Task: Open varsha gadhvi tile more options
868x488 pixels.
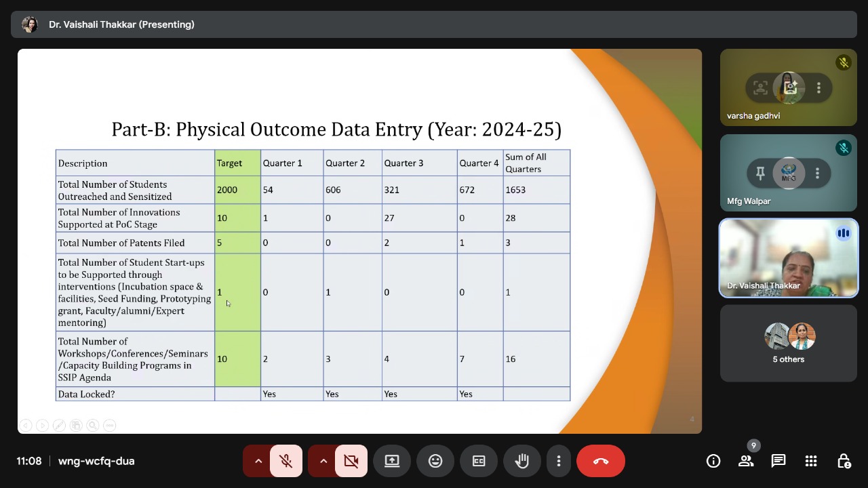Action: point(818,87)
